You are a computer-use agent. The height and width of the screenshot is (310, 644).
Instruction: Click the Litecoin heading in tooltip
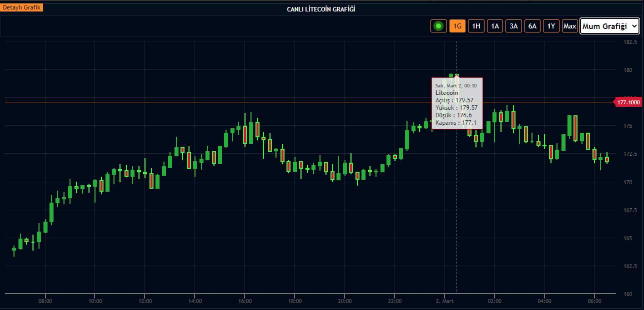tap(446, 93)
